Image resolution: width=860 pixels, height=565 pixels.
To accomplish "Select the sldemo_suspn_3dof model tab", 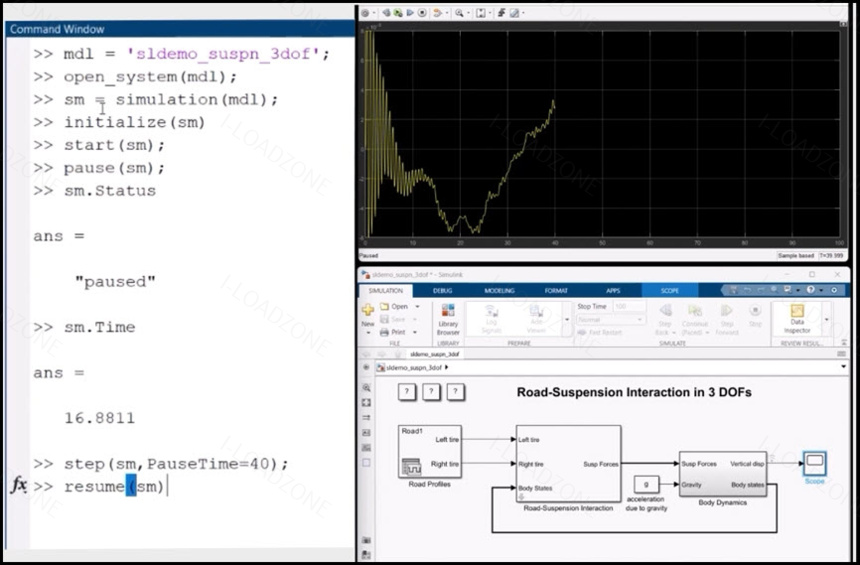I will [434, 354].
